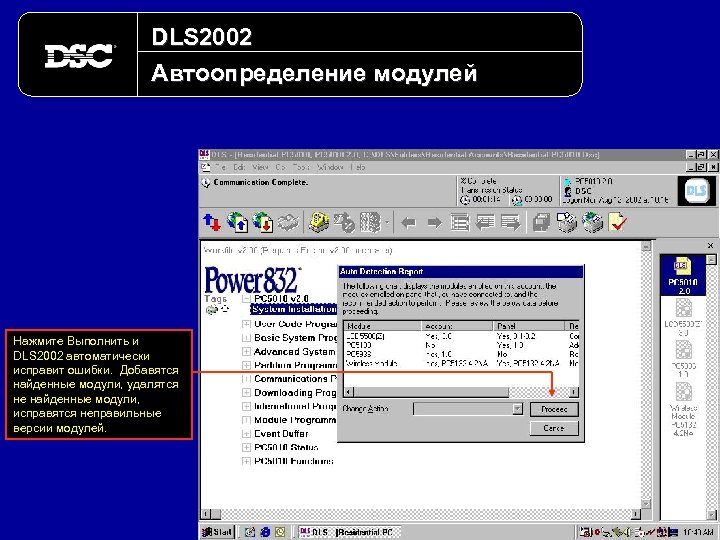Click the Communication Complete status icon

coord(206,183)
